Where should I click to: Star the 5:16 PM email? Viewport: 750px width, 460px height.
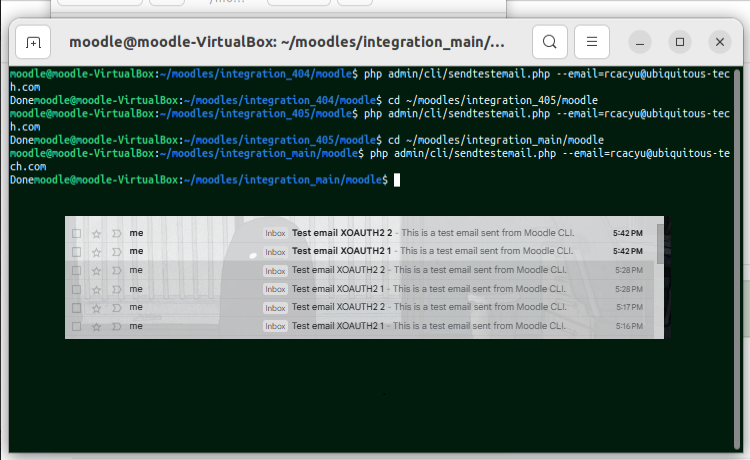pyautogui.click(x=97, y=327)
